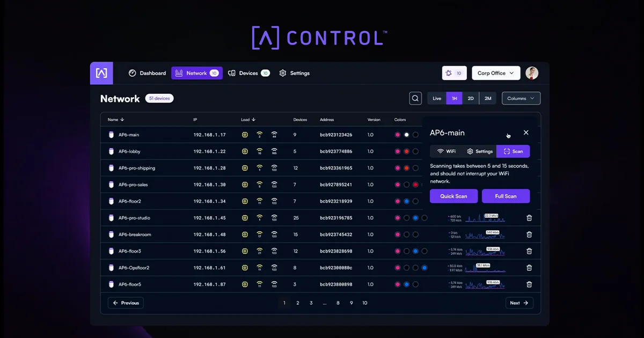Screen dimensions: 644x338
Task: Open the Settings tab in AP6-main panel
Action: [x=480, y=151]
